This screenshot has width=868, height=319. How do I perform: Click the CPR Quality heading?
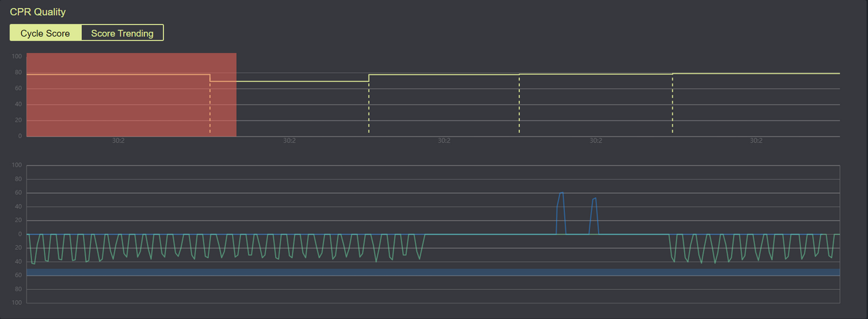pyautogui.click(x=38, y=12)
